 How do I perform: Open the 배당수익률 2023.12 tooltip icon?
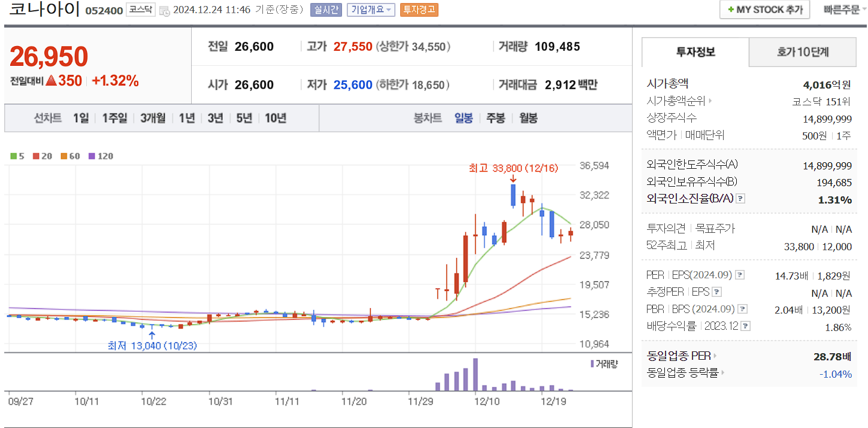tap(745, 325)
